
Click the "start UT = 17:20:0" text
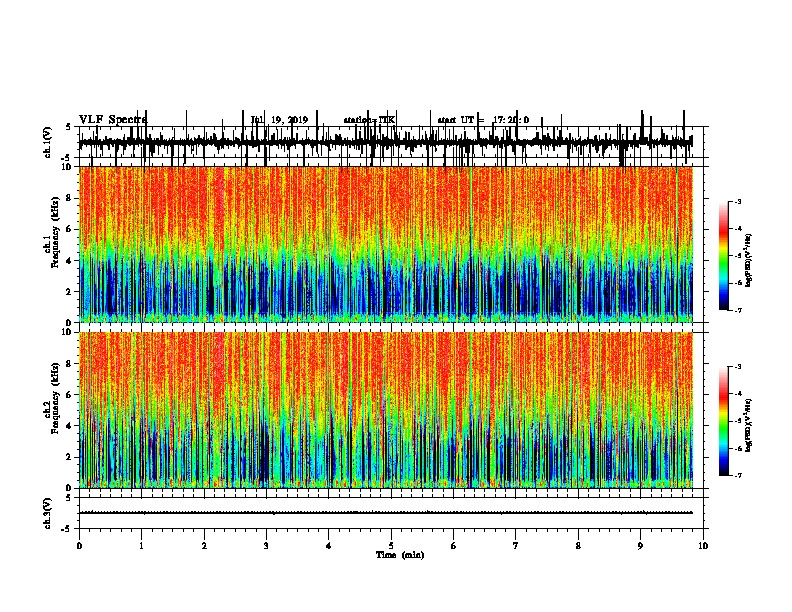(x=483, y=120)
